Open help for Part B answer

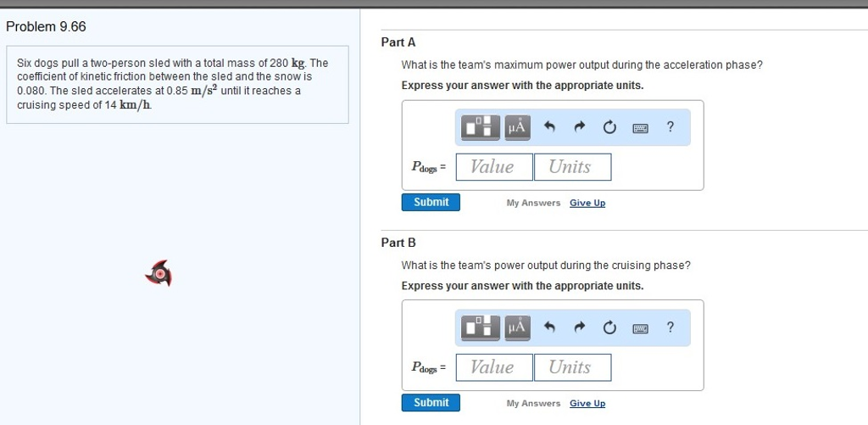click(670, 327)
